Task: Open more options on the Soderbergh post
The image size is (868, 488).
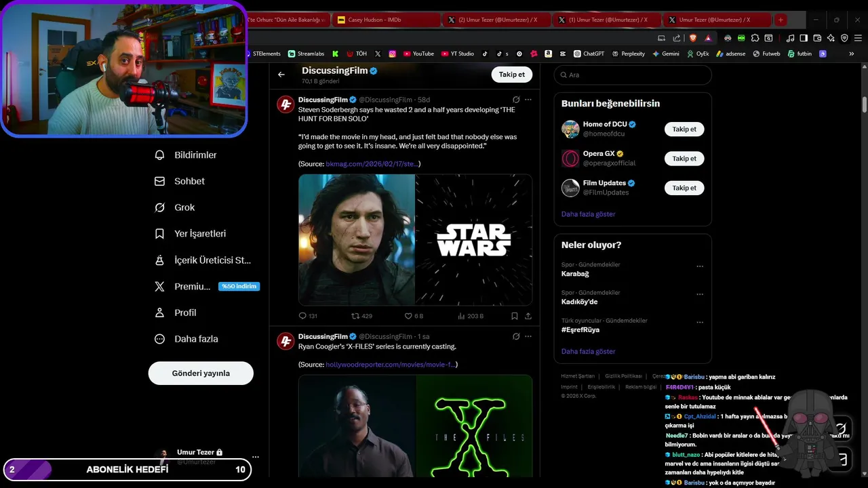Action: coord(528,100)
